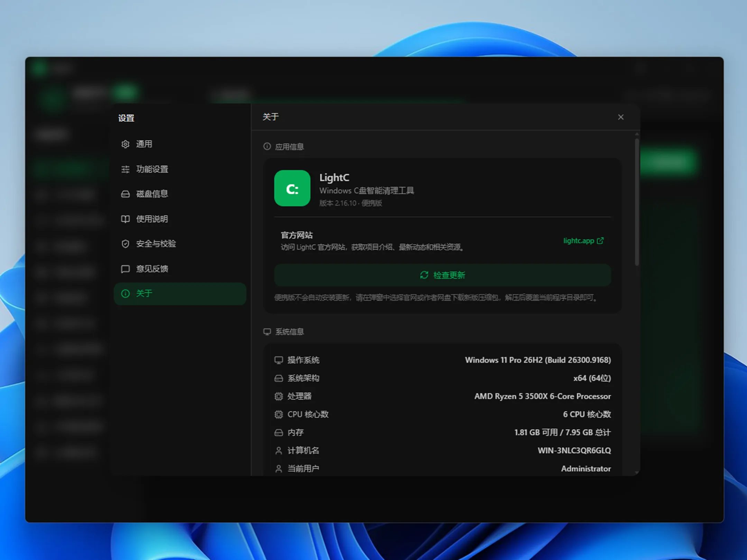The height and width of the screenshot is (560, 747).
Task: Click the gear icon beside 通用
Action: [125, 144]
